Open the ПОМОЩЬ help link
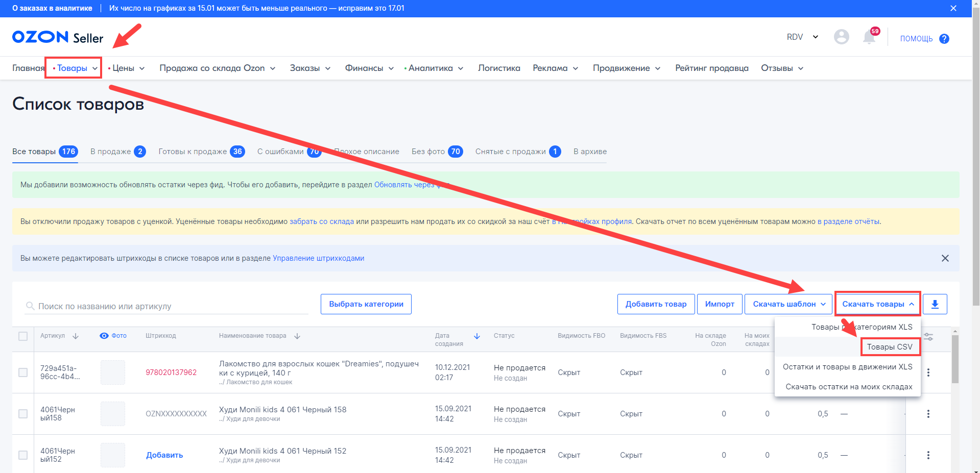Viewport: 980px width, 473px height. coord(916,39)
